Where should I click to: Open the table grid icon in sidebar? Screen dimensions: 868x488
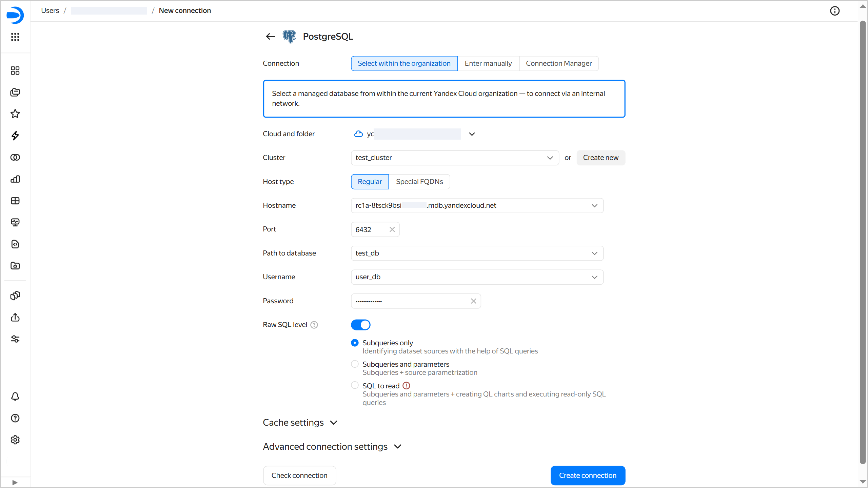[15, 201]
